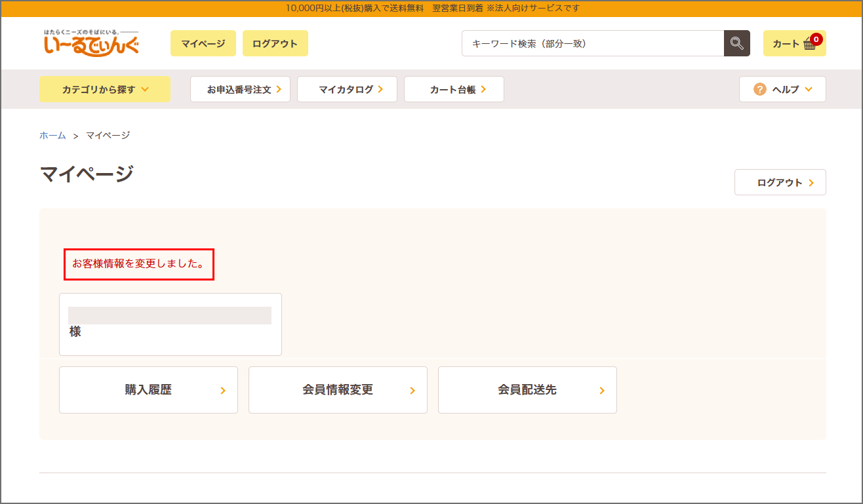Open お申込番号注文 from the navigation bar

pos(240,89)
